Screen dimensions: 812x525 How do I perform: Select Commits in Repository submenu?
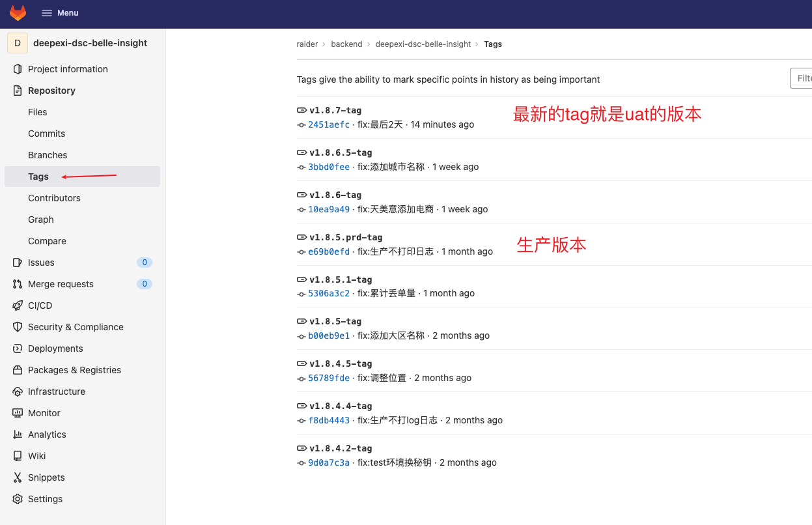coord(46,134)
